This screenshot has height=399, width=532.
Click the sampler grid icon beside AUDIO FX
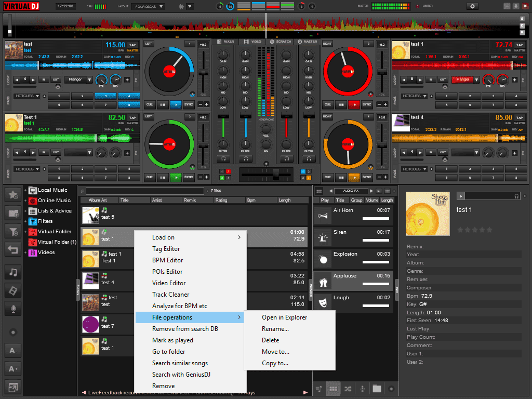tap(319, 191)
